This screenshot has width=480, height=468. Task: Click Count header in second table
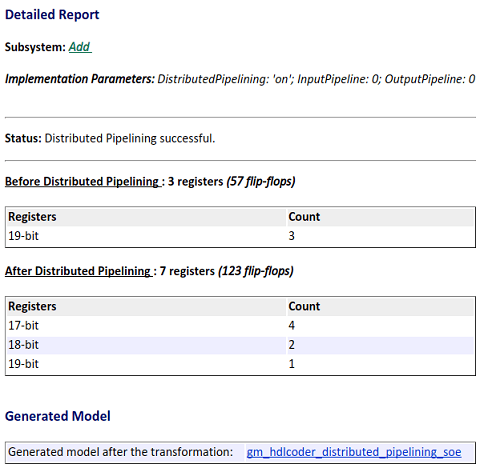pos(304,306)
